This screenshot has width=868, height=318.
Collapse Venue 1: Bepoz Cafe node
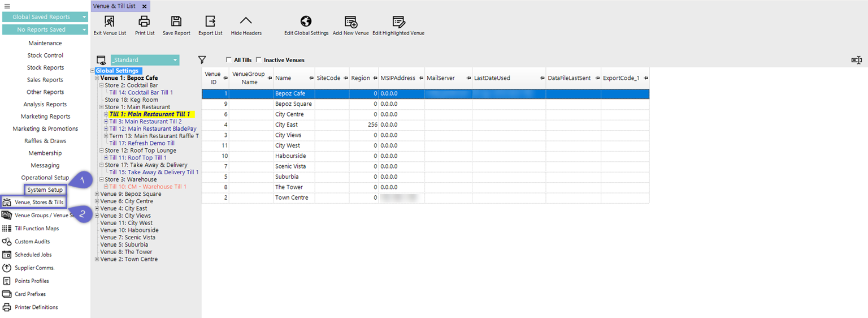[x=97, y=78]
